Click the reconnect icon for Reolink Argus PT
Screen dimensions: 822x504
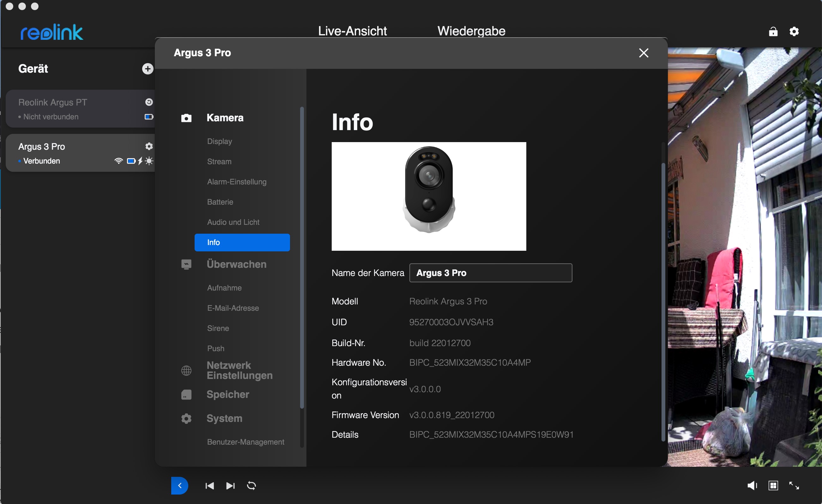coord(149,102)
